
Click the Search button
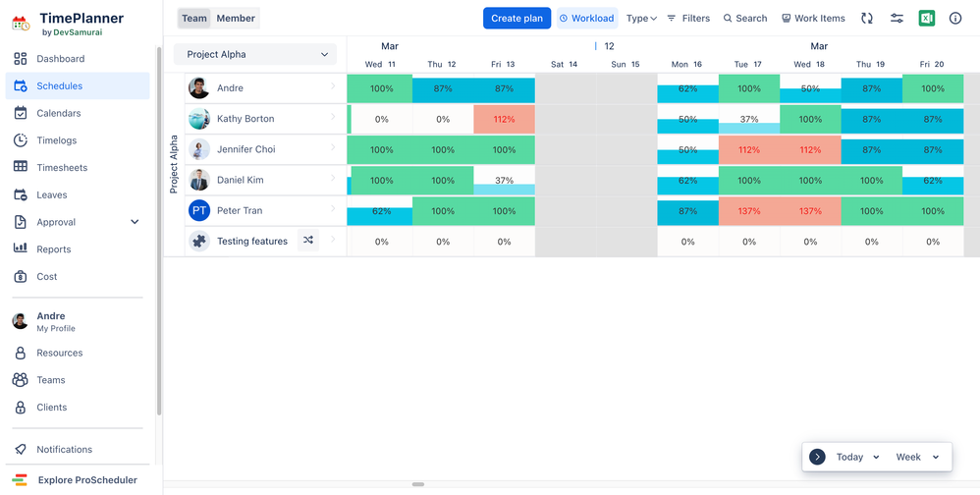tap(745, 18)
